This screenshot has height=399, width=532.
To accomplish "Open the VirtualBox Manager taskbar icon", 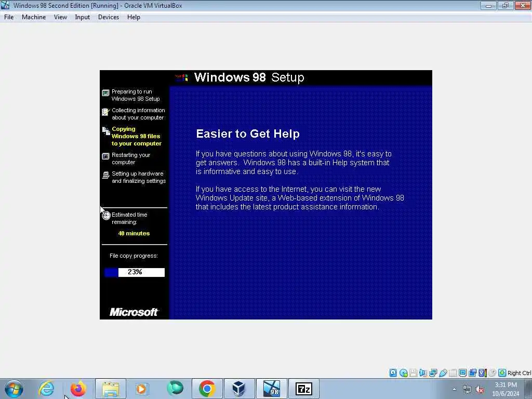I will pyautogui.click(x=239, y=389).
